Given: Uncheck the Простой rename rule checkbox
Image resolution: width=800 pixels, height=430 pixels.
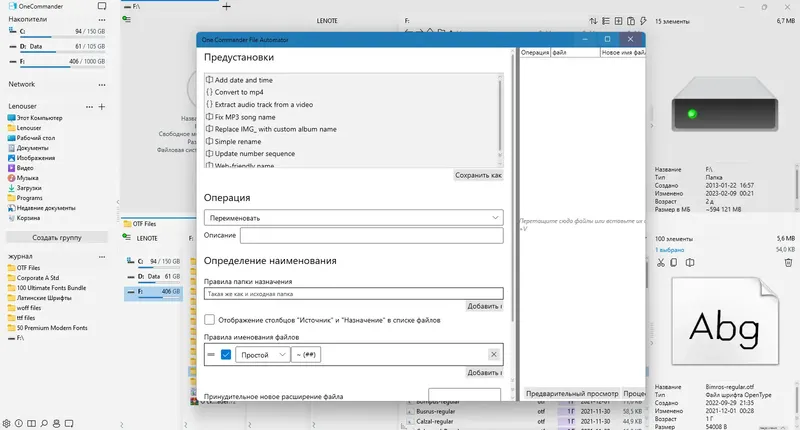Looking at the screenshot, I should 226,355.
